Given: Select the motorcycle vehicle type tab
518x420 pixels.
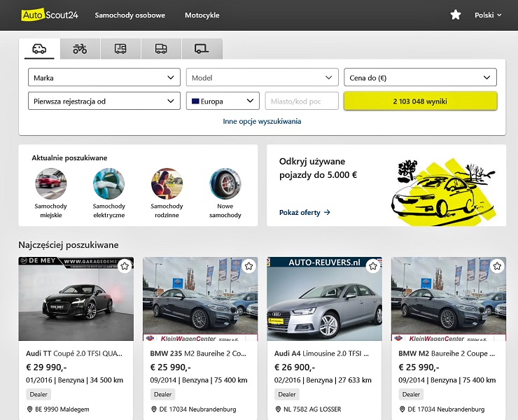Looking at the screenshot, I should (80, 49).
